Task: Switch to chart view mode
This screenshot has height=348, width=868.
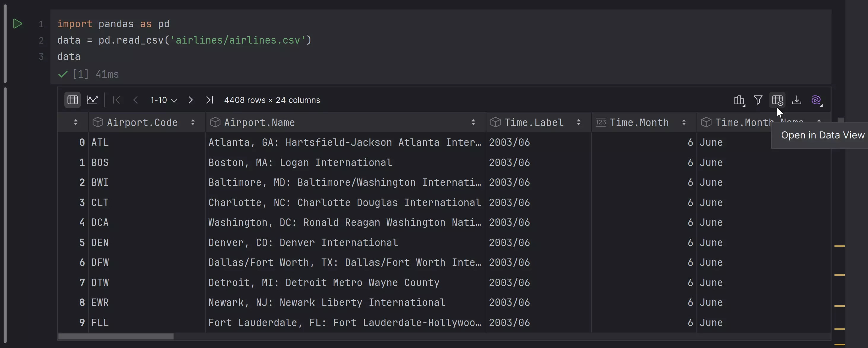Action: point(92,100)
